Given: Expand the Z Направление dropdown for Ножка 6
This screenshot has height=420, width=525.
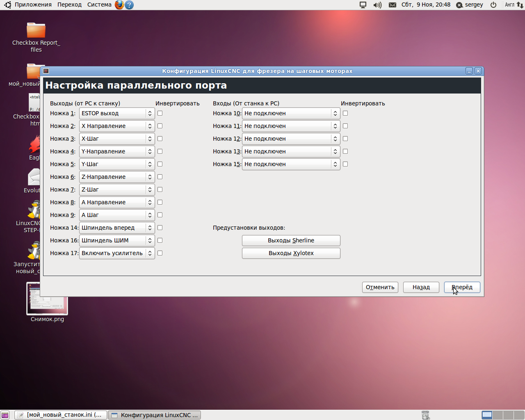Looking at the screenshot, I should point(117,177).
